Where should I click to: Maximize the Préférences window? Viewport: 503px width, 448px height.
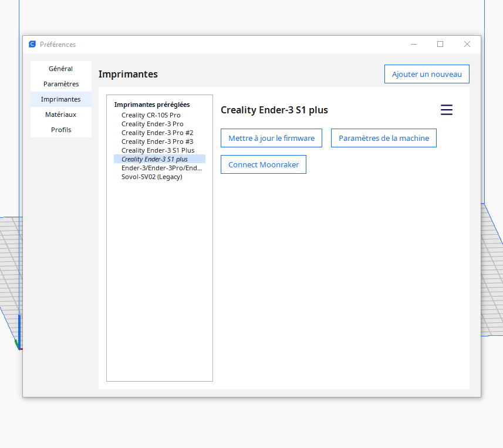(x=440, y=44)
